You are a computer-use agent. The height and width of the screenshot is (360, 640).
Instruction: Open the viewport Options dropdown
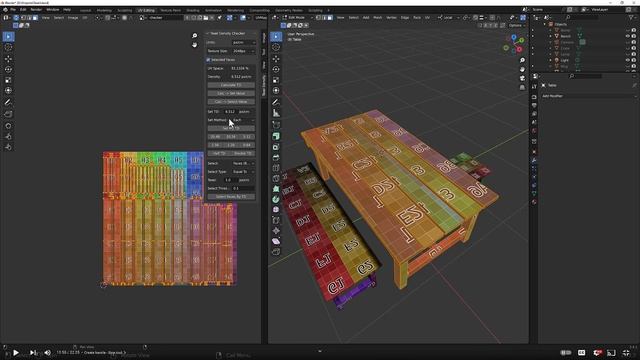pos(517,25)
